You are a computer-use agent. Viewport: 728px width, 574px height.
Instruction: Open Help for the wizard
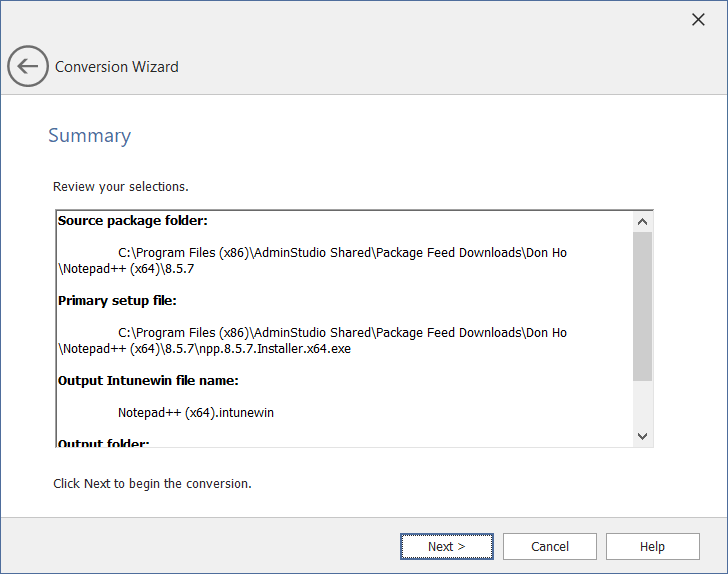(x=652, y=546)
